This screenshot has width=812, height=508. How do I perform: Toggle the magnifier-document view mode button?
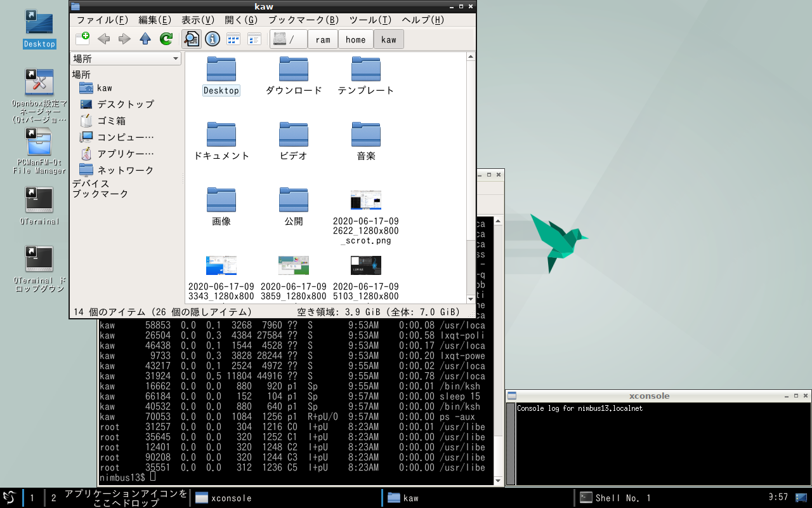pyautogui.click(x=191, y=39)
